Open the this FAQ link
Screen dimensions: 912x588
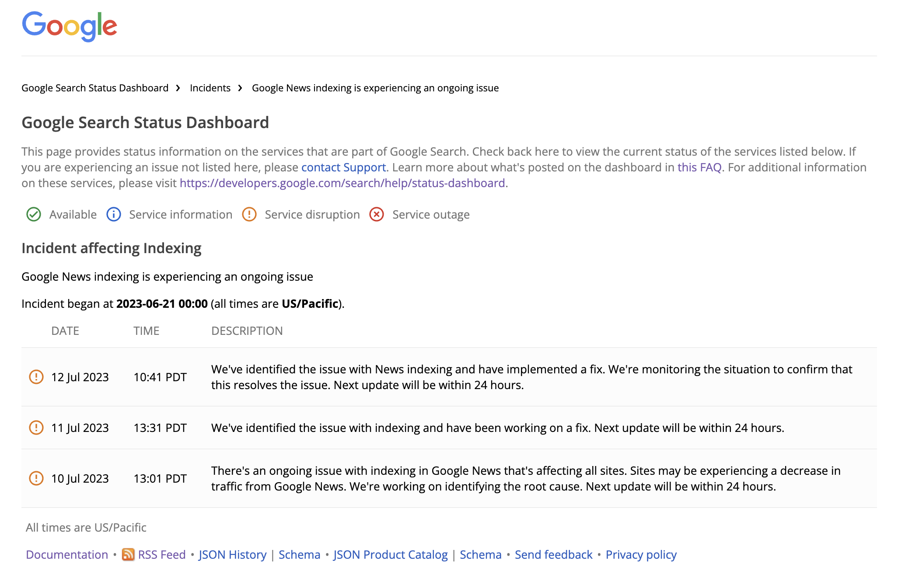click(x=699, y=167)
